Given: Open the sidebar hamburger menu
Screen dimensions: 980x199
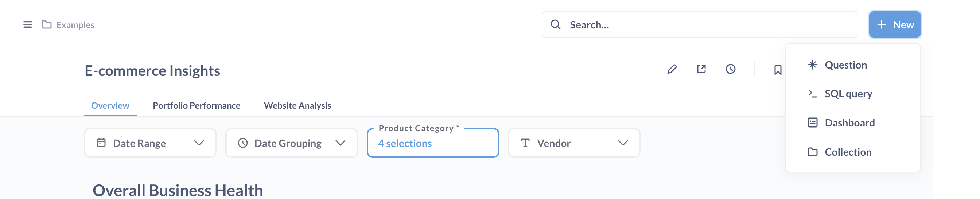Looking at the screenshot, I should tap(27, 25).
